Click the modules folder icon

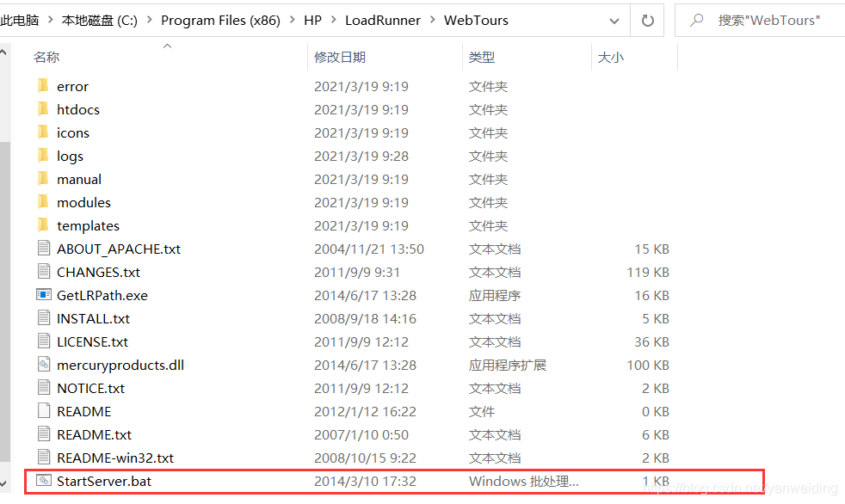43,201
